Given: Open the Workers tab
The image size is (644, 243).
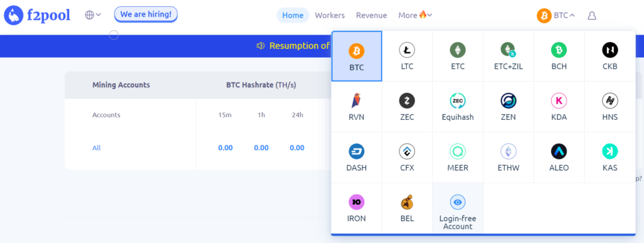Looking at the screenshot, I should click(x=330, y=15).
